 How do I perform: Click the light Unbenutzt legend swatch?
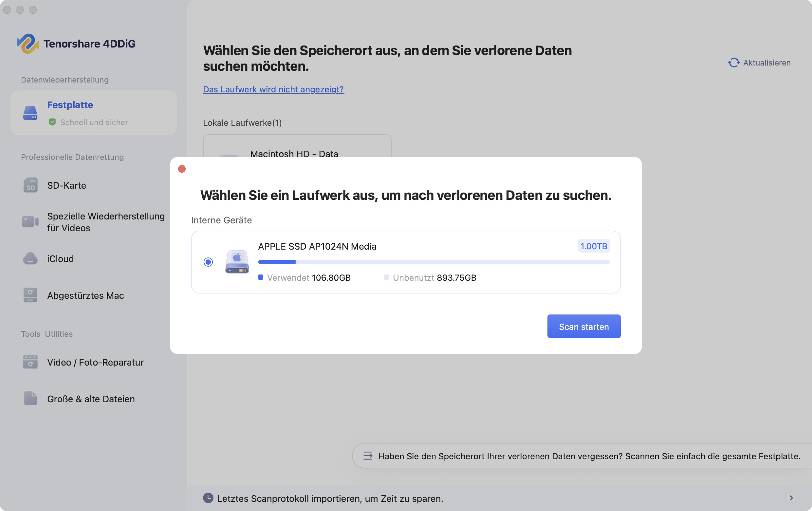(x=386, y=277)
